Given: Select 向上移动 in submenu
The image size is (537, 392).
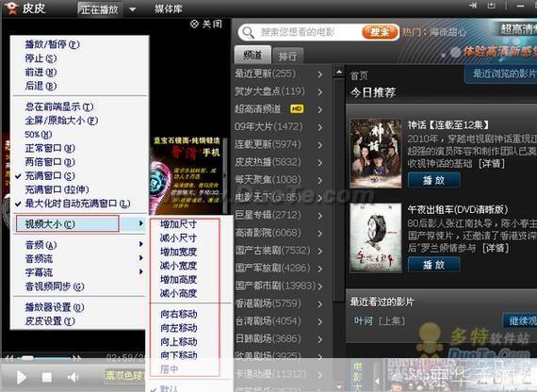Looking at the screenshot, I should 178,342.
